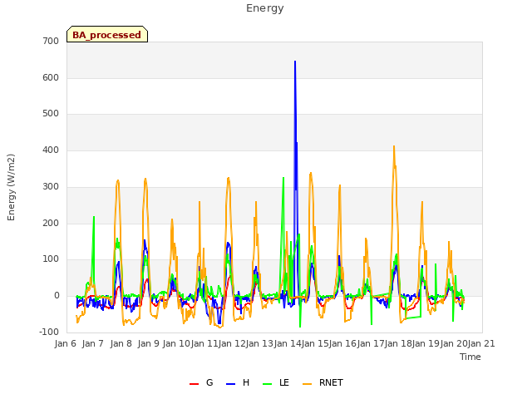The image size is (532, 399).
Task: Click the Jan 9 x-axis tick label
Action: tap(149, 343)
